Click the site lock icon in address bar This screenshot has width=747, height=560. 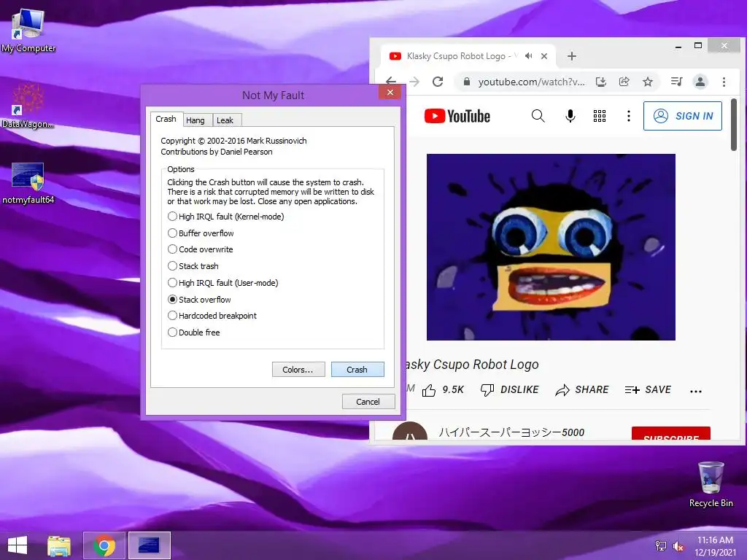(467, 82)
